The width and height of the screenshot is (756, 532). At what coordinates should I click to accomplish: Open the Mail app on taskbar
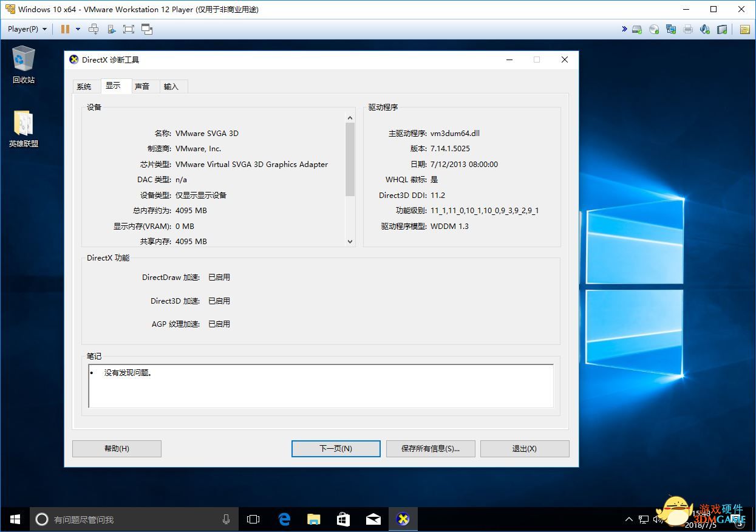373,519
